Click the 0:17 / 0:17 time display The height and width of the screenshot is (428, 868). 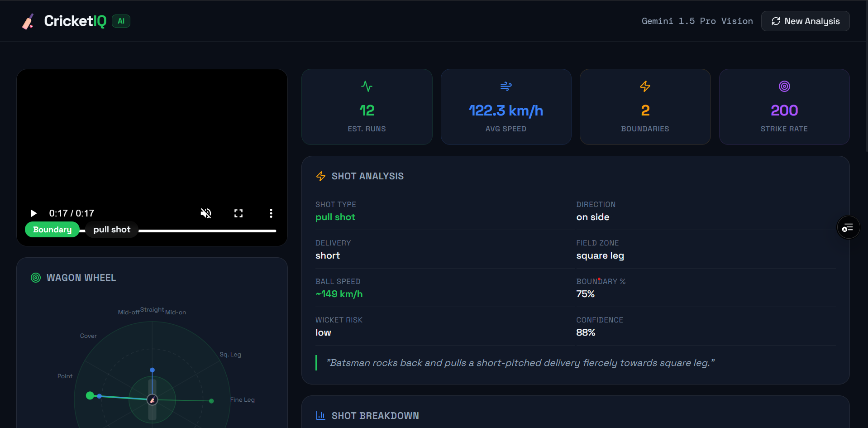[x=72, y=213]
